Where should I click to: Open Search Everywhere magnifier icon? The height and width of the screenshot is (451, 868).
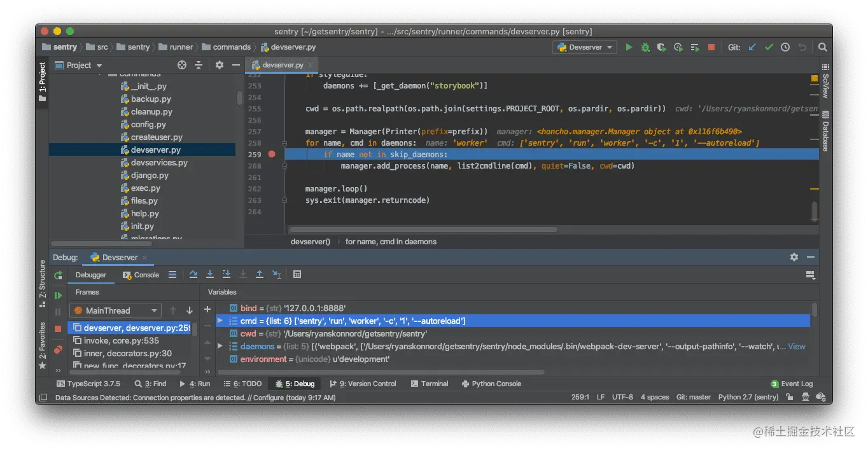click(x=823, y=47)
